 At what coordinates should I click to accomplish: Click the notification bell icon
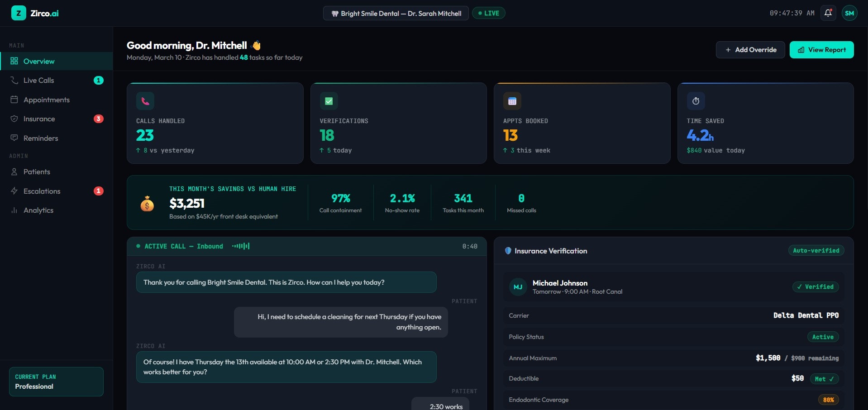(828, 13)
